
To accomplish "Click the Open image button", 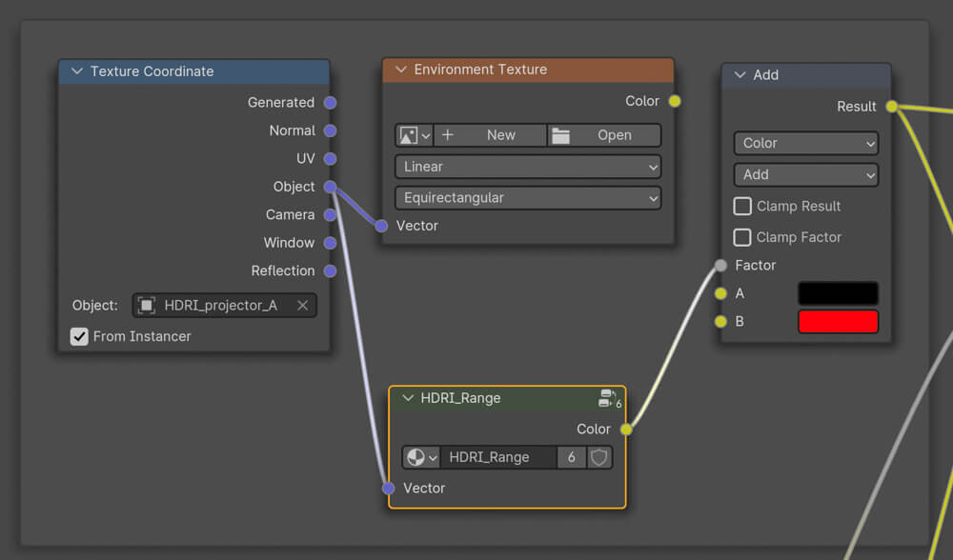I will (604, 135).
